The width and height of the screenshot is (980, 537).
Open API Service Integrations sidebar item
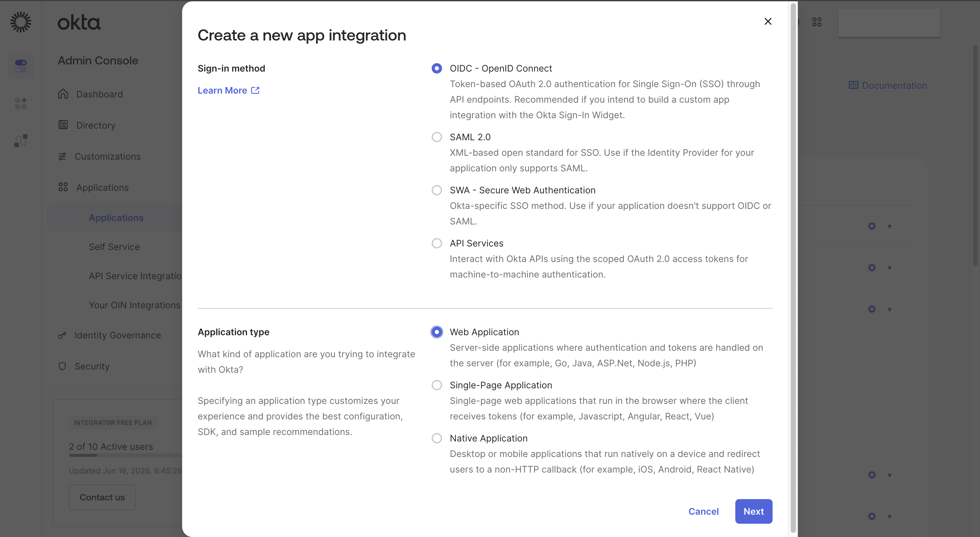click(135, 276)
